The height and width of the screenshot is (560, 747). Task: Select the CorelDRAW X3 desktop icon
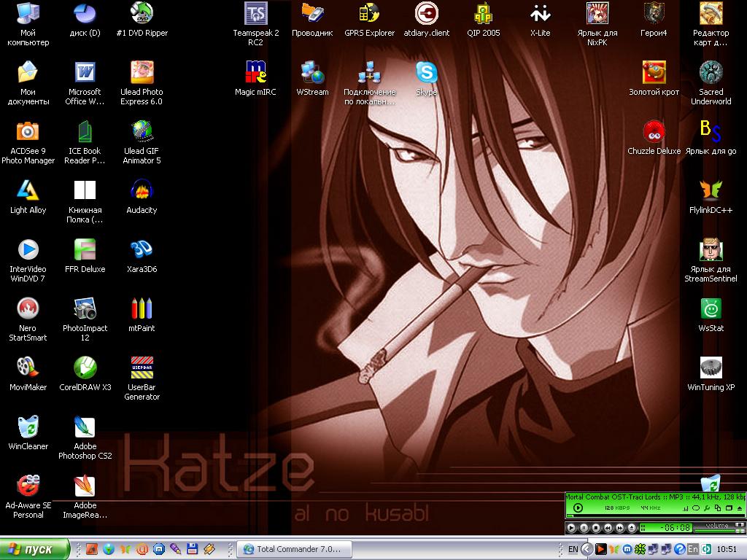[x=85, y=368]
